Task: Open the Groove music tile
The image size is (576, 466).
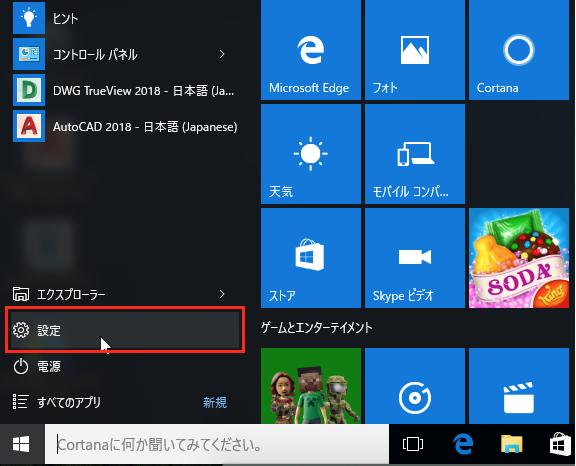Action: click(x=415, y=386)
